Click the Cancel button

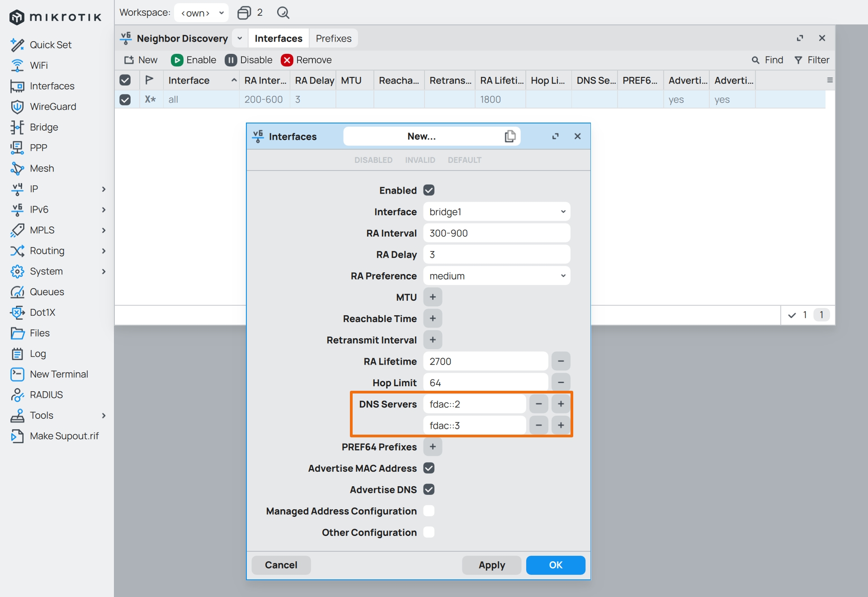click(281, 565)
